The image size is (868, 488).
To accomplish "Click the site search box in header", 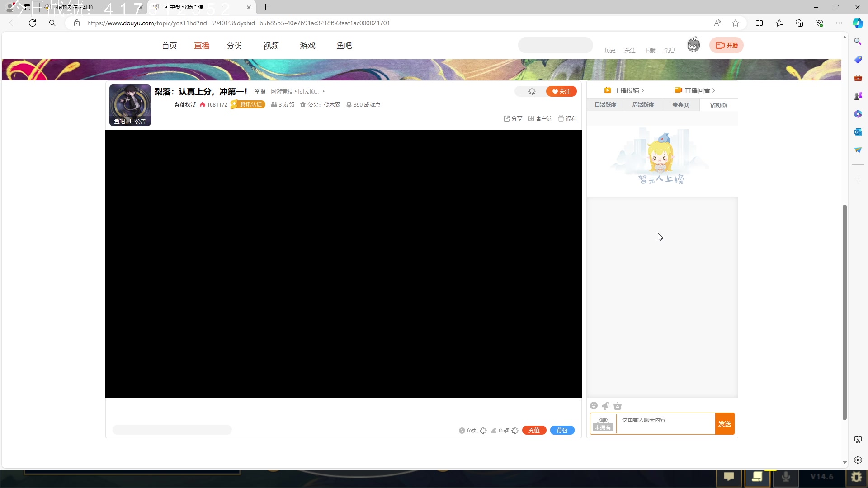I will coord(555,45).
